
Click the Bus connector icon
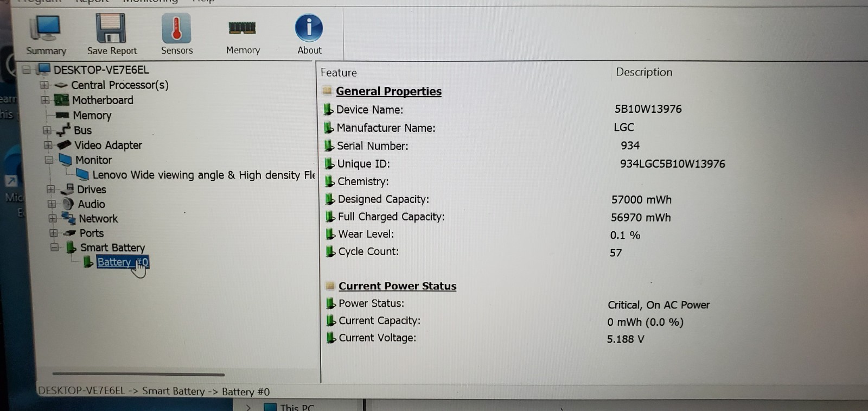64,129
